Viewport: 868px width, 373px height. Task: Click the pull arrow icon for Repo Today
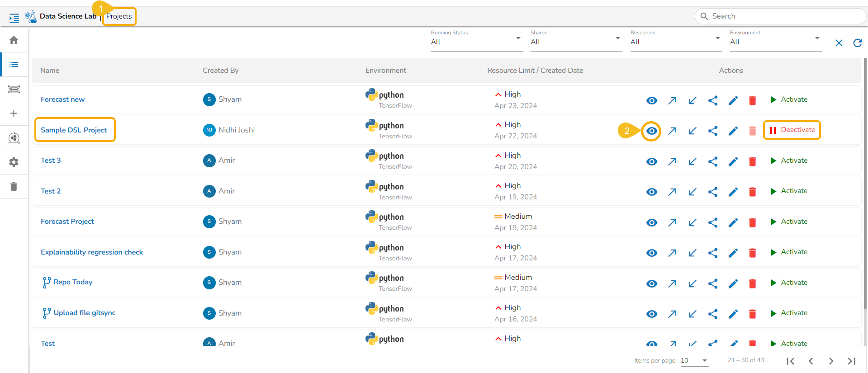point(693,283)
